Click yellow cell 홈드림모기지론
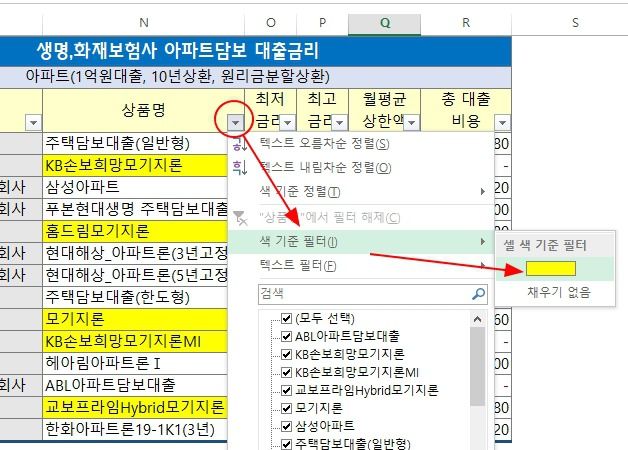Screen dimensions: 628x450 click(135, 231)
